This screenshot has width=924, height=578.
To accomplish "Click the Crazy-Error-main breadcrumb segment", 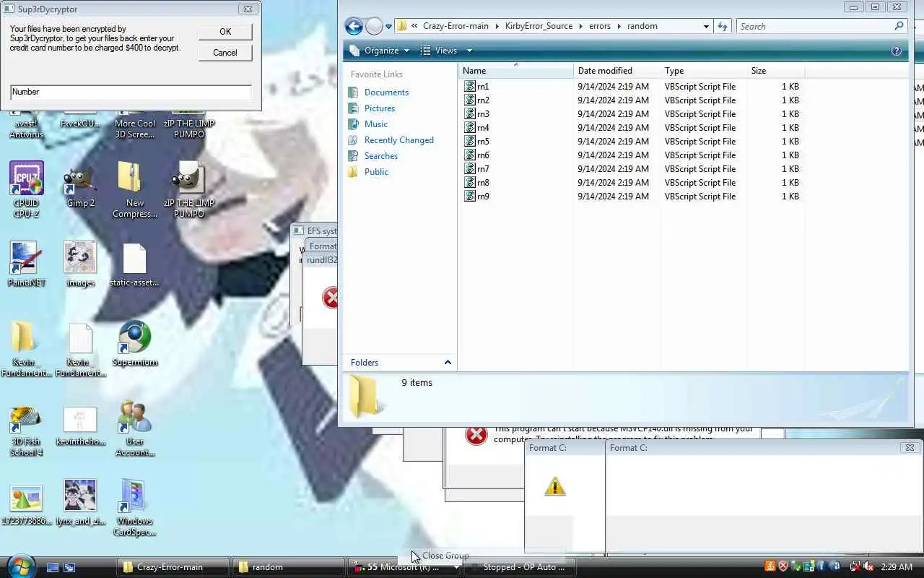I will point(456,26).
